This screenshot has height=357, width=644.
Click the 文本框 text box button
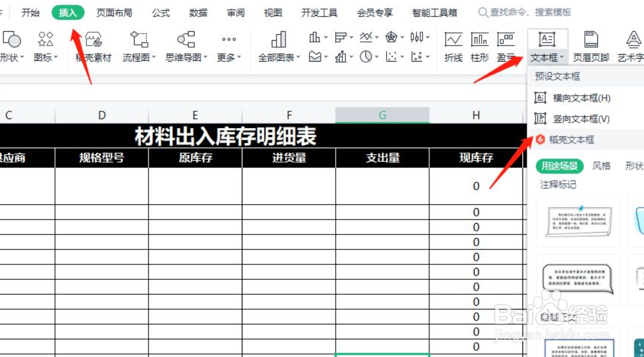[x=547, y=46]
